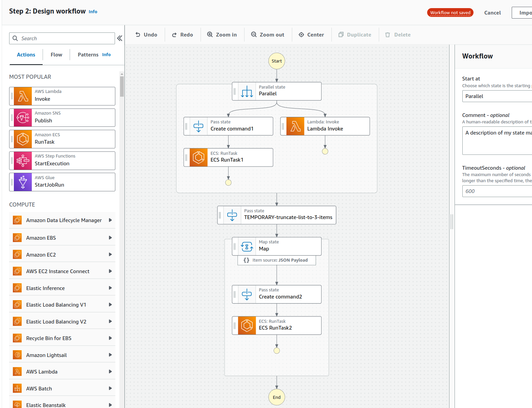The width and height of the screenshot is (532, 408).
Task: Click the Elastic Load Balancing V1 icon
Action: click(x=17, y=305)
